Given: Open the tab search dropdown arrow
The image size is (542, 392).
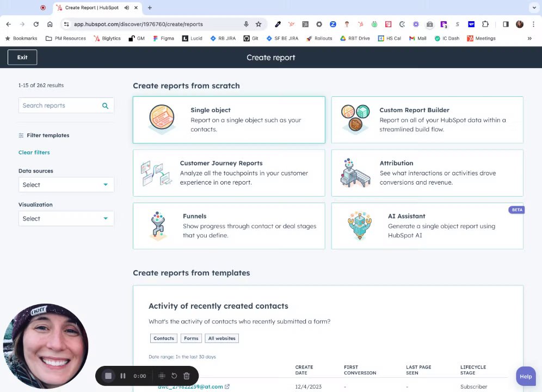Looking at the screenshot, I should (534, 8).
